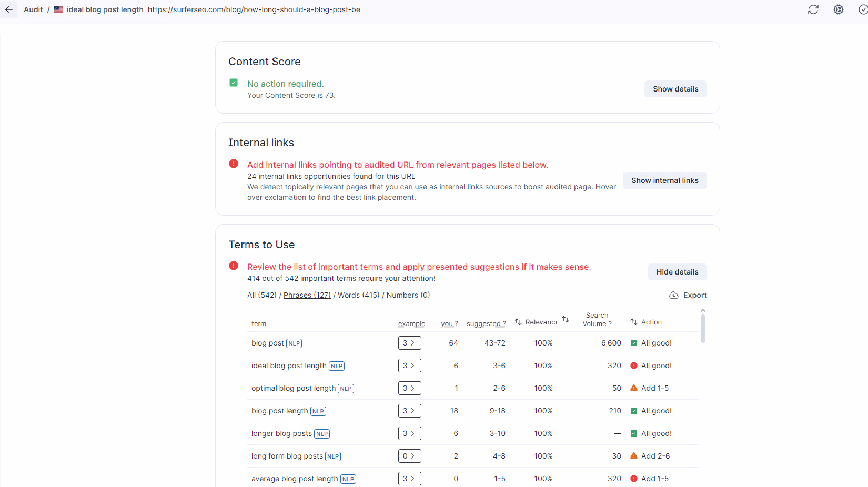Click the 'you ?' column header
Viewport: 868px width, 487px height.
pos(449,323)
